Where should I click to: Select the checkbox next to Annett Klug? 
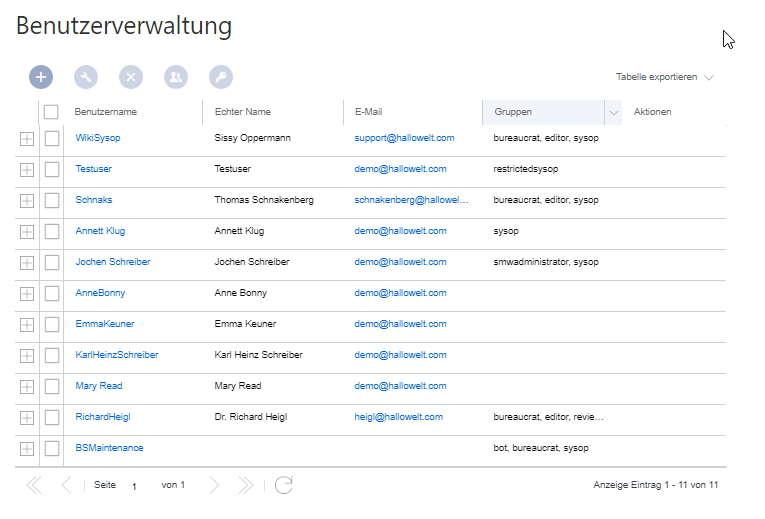(x=52, y=231)
